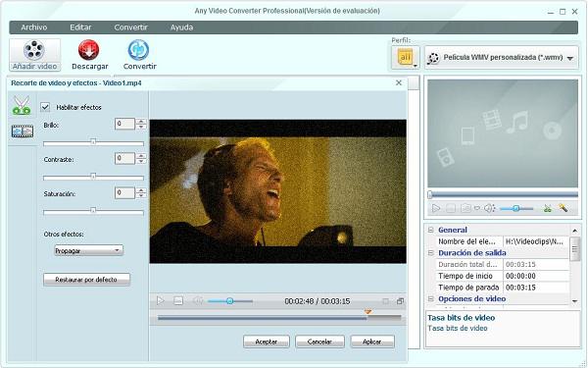Adjust the Contraste slider handle

[93, 176]
